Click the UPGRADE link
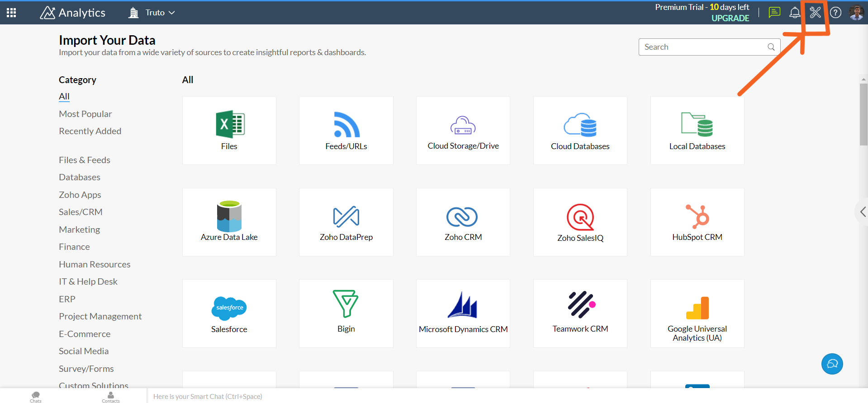 (x=730, y=18)
